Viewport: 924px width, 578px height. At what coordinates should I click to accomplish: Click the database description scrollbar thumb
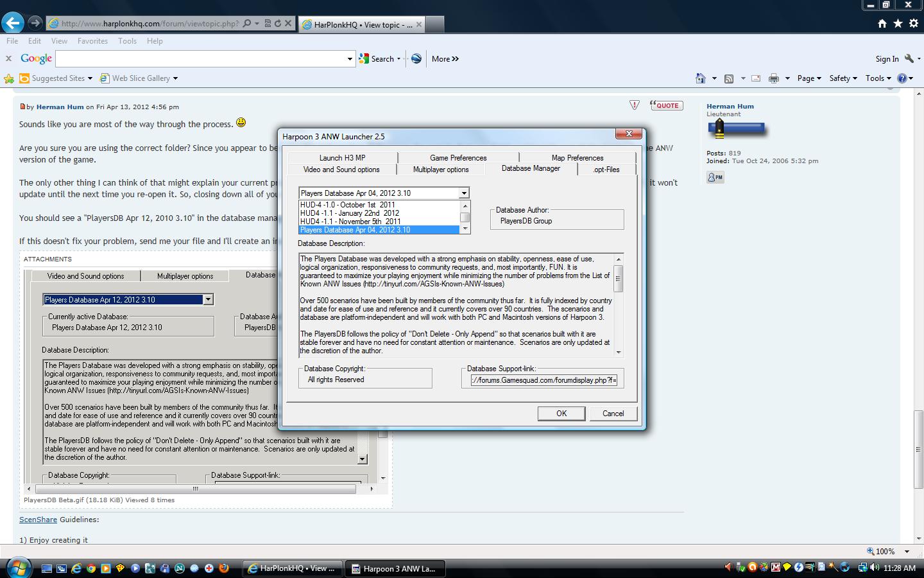(618, 279)
